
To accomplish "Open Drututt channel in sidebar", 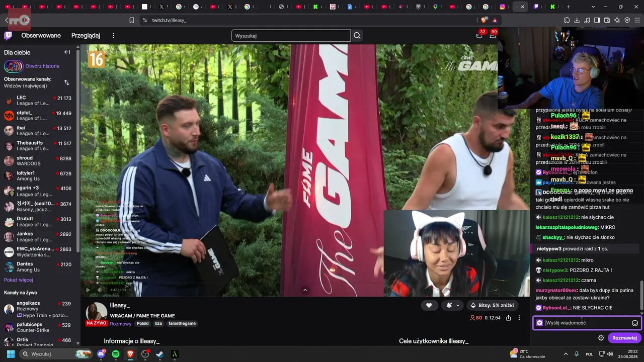I will [38, 222].
